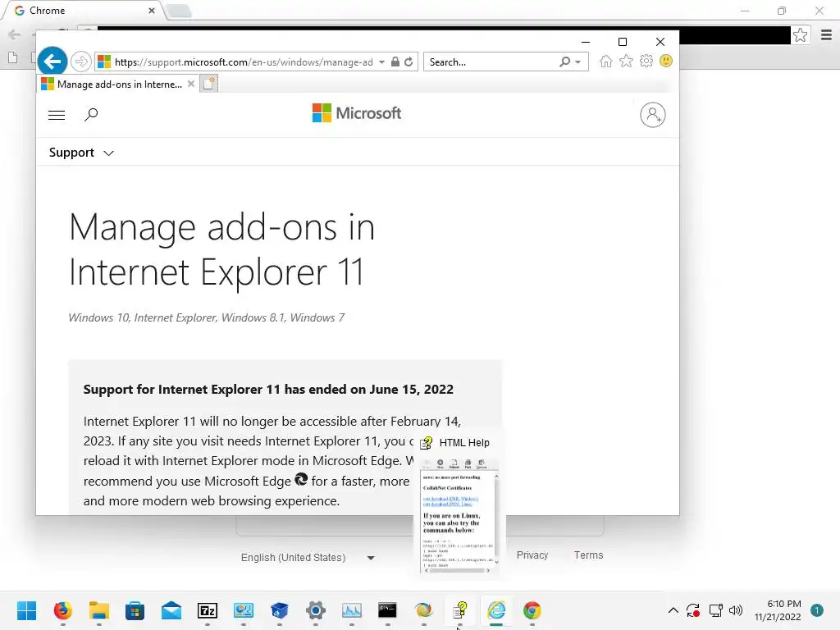The height and width of the screenshot is (630, 840).
Task: Click the Microsoft logo
Action: click(x=357, y=113)
